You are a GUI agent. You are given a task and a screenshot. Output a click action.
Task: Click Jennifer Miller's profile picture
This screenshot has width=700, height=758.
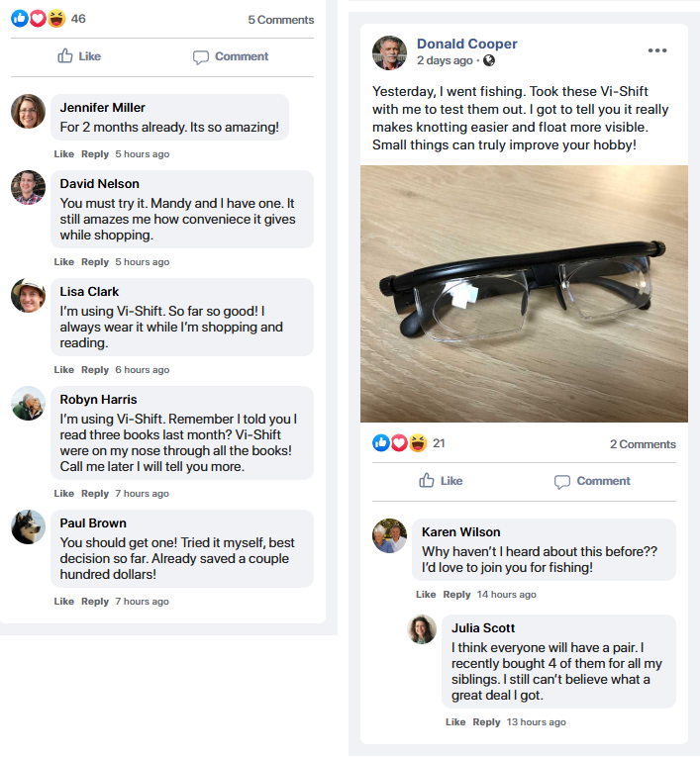(x=28, y=112)
